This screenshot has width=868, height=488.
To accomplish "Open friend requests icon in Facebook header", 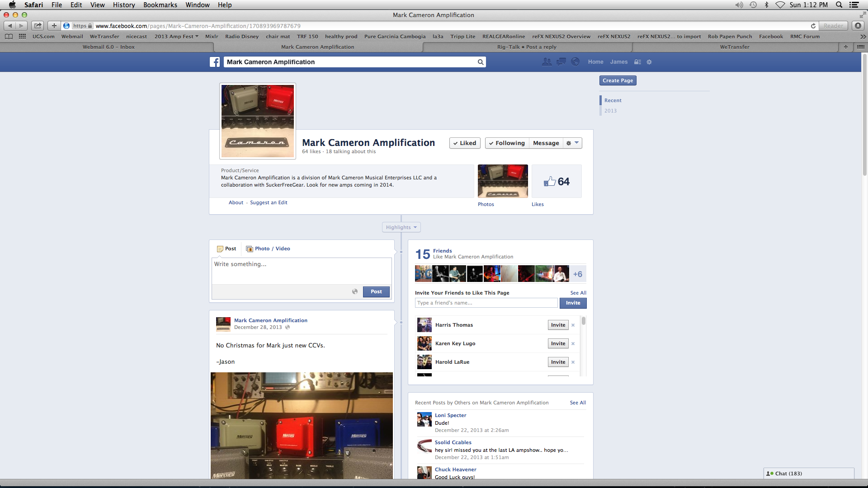I will (547, 62).
